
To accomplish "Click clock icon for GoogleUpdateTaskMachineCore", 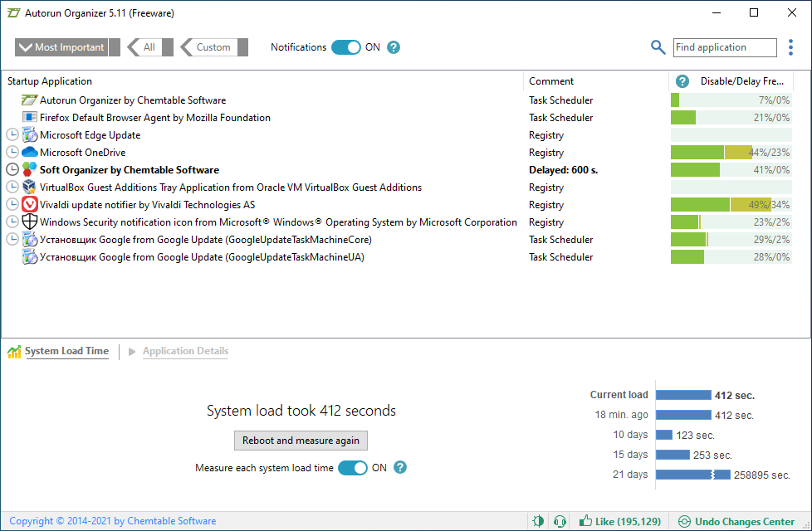I will 12,239.
